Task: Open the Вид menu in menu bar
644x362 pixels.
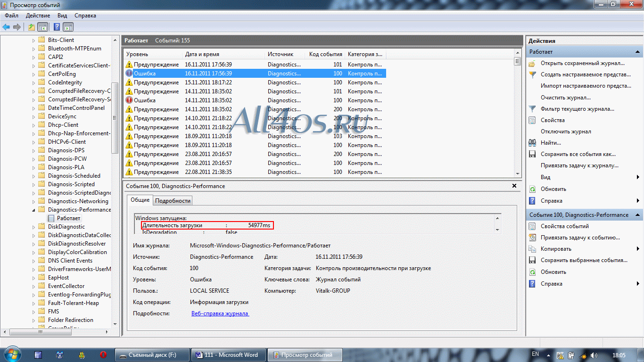Action: click(62, 16)
